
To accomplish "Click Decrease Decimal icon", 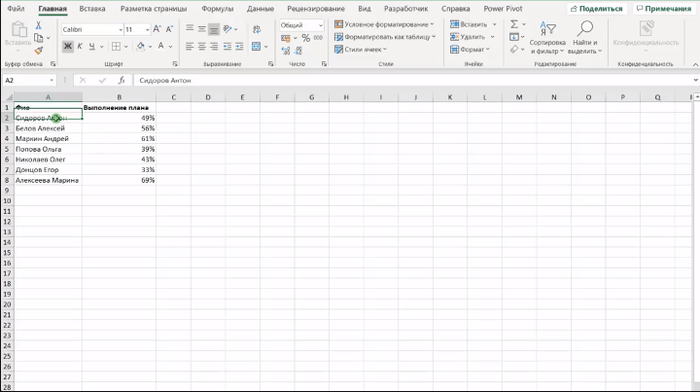I will point(298,50).
